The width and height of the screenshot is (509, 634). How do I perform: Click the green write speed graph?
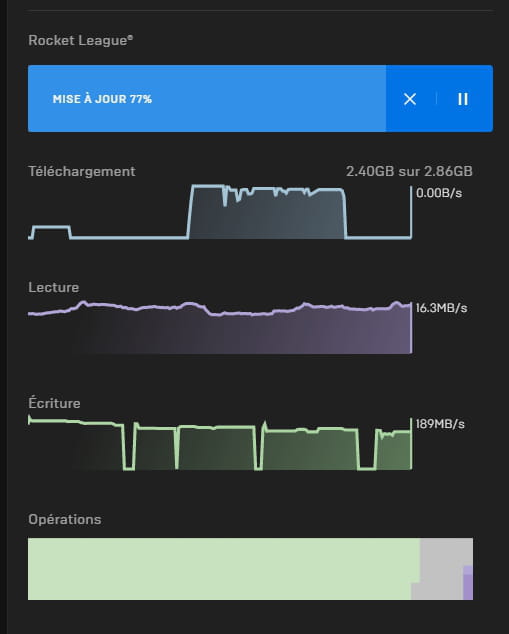click(220, 443)
